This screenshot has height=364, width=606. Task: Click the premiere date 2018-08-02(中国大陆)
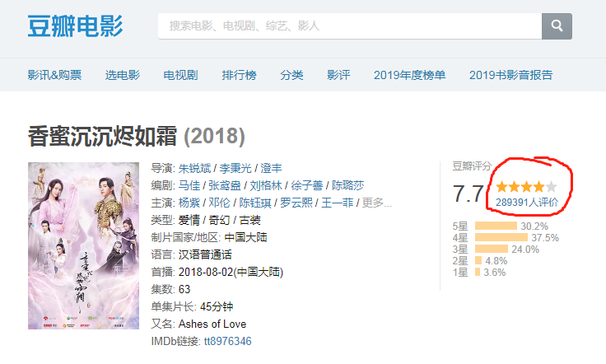point(231,272)
